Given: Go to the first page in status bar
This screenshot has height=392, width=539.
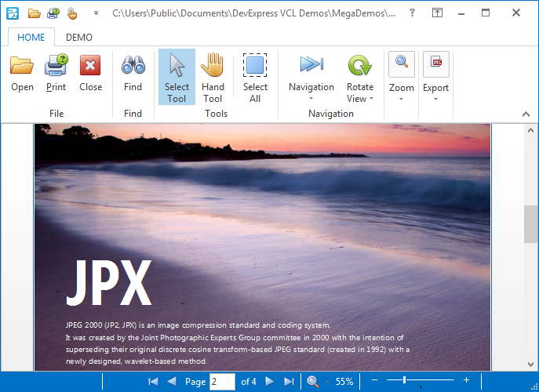Looking at the screenshot, I should [153, 382].
